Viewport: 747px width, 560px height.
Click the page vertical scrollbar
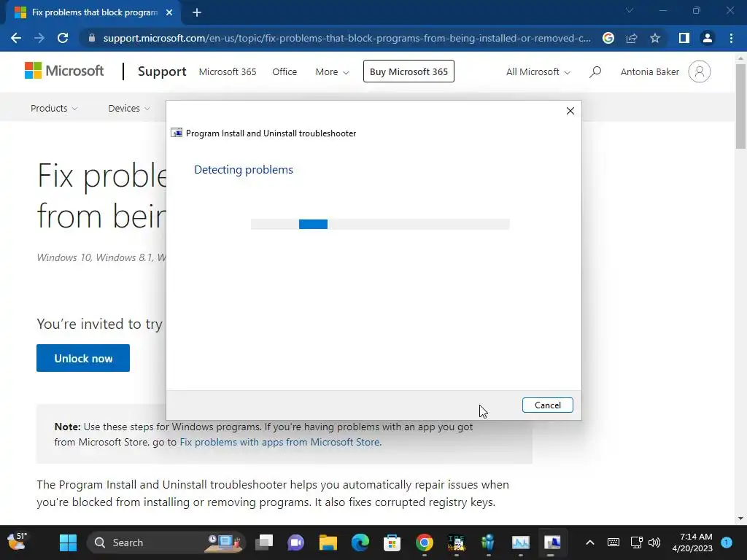(x=740, y=106)
